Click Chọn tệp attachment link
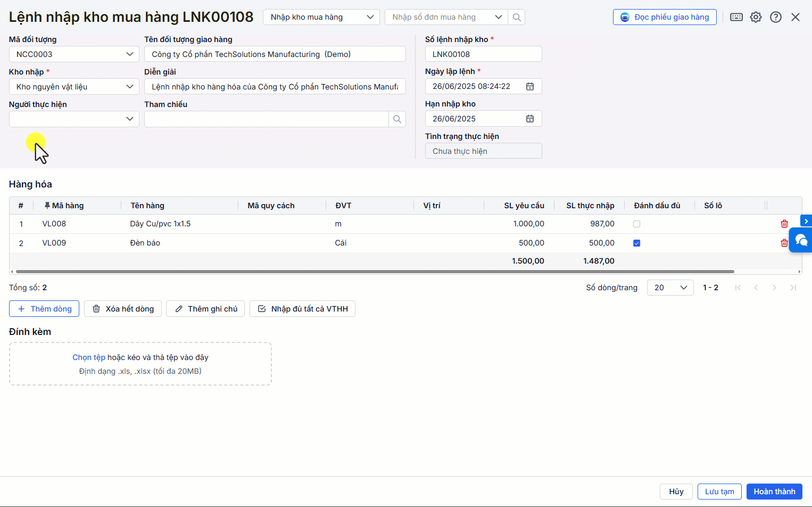 pyautogui.click(x=89, y=357)
